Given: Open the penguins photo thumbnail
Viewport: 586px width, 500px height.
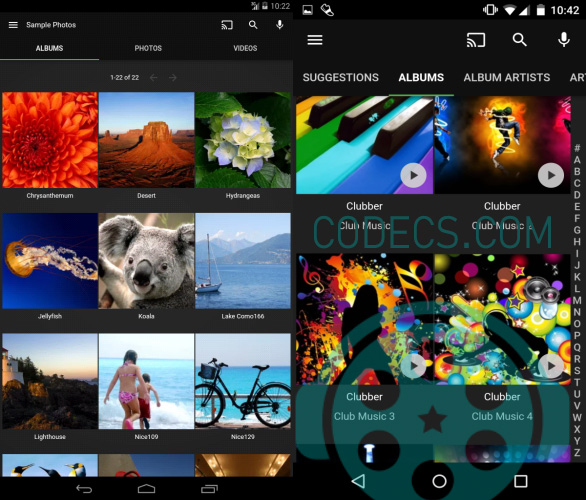Looking at the screenshot, I should click(50, 465).
